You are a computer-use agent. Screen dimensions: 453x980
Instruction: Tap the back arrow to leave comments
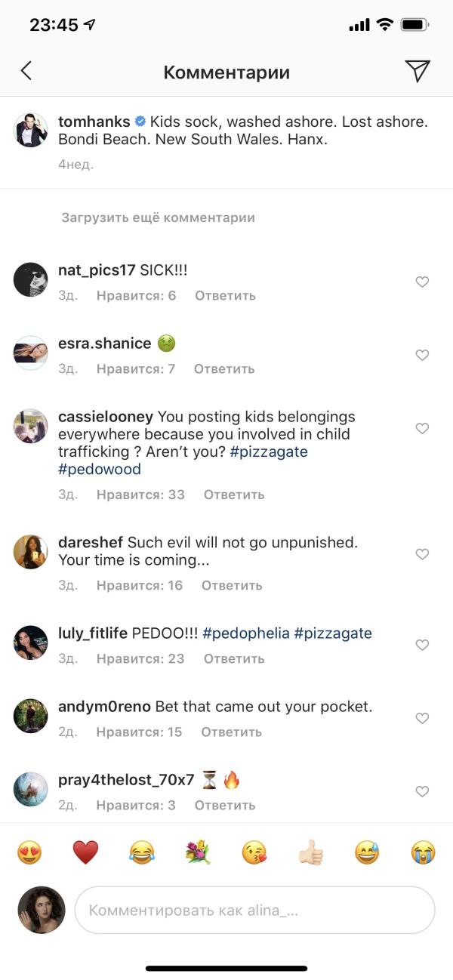26,70
